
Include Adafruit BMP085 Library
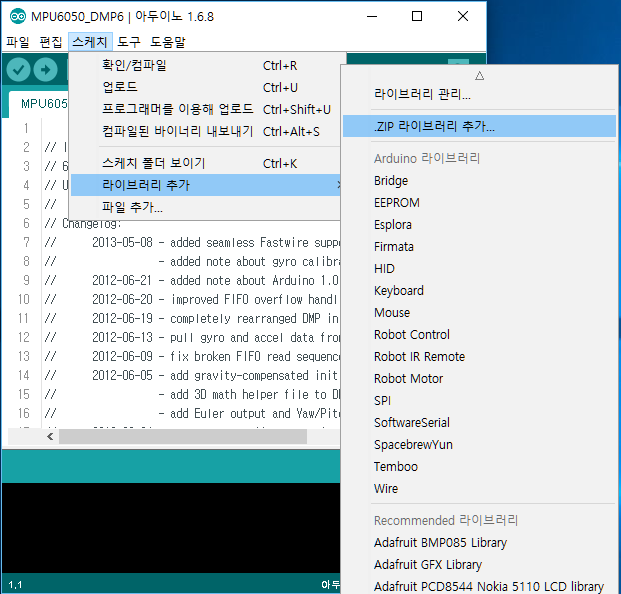(479, 543)
